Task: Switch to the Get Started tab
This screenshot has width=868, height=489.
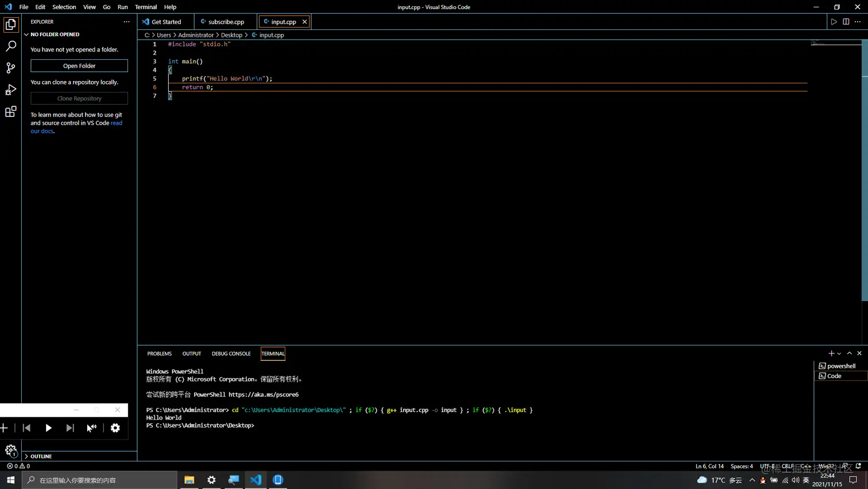Action: pyautogui.click(x=166, y=22)
